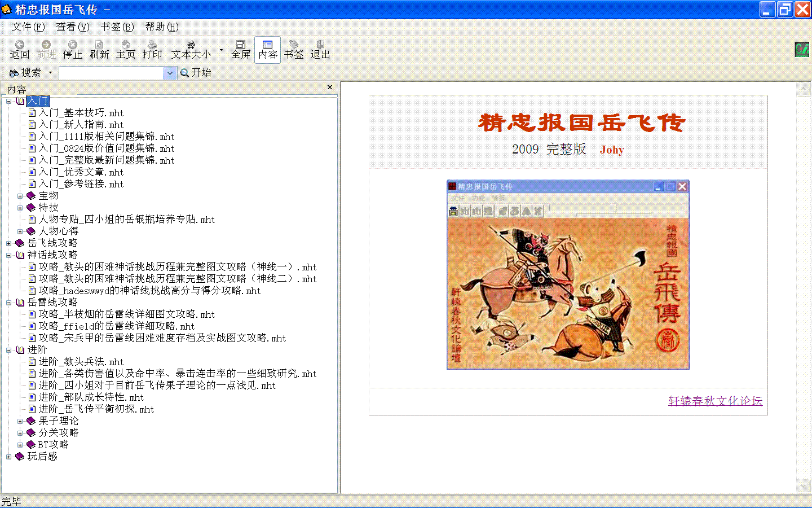Click the 搜索 binoculars search icon
This screenshot has width=812, height=508.
[x=14, y=73]
